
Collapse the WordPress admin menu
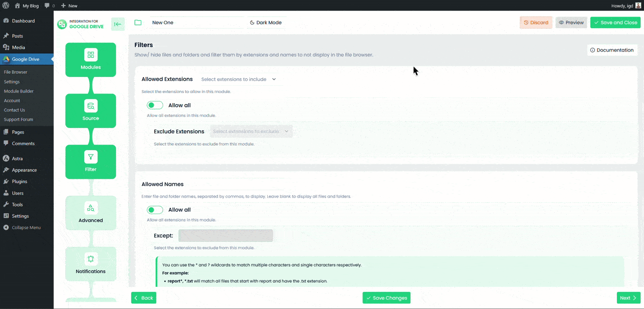tap(27, 227)
